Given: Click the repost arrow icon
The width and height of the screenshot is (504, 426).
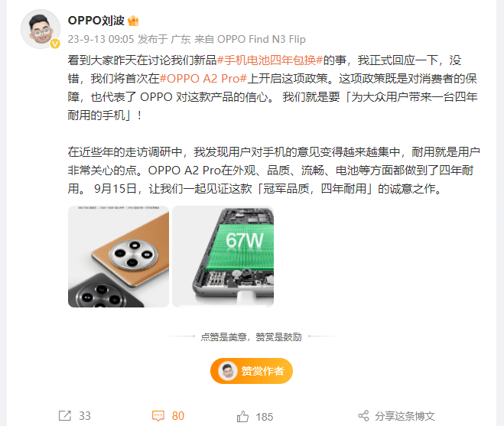Looking at the screenshot, I should tap(64, 415).
